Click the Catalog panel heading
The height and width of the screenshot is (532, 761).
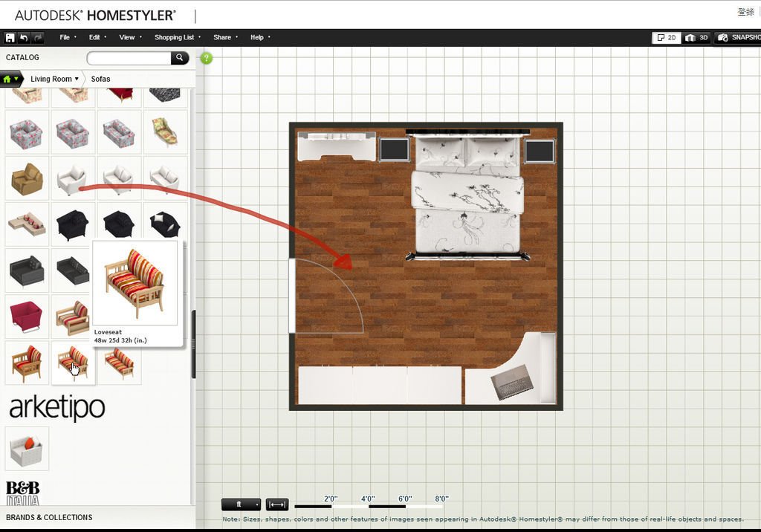point(22,57)
